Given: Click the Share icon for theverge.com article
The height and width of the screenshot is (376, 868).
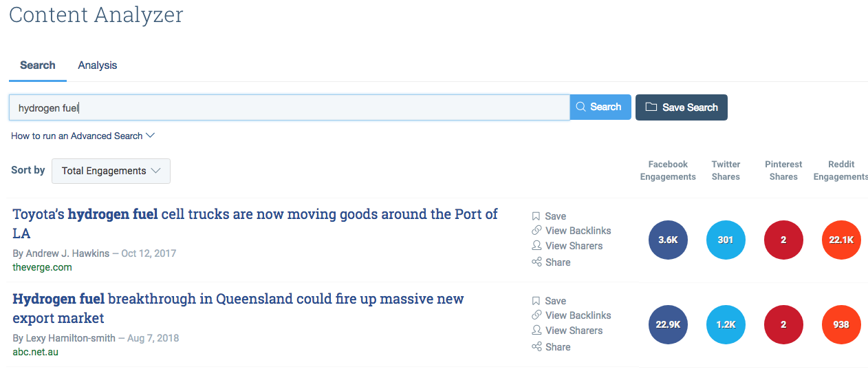Looking at the screenshot, I should pos(536,262).
